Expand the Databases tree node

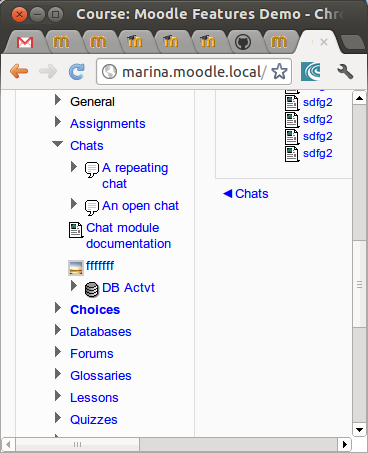click(x=58, y=330)
